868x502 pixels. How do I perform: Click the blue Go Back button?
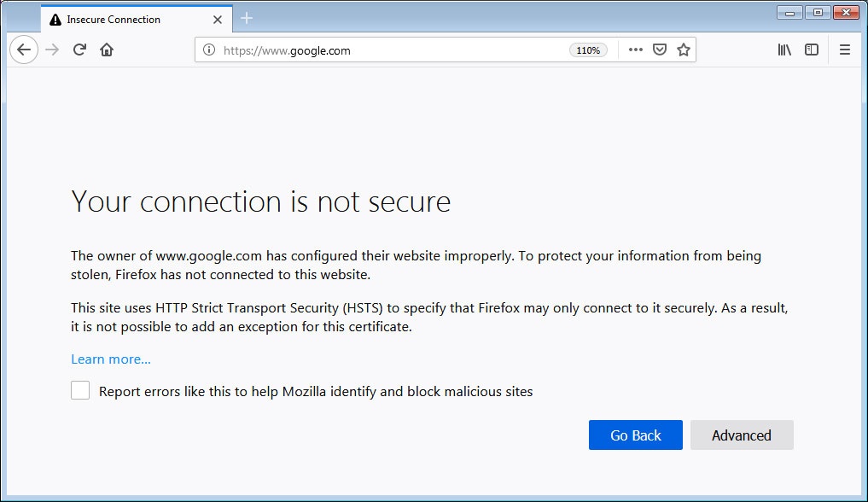(636, 435)
